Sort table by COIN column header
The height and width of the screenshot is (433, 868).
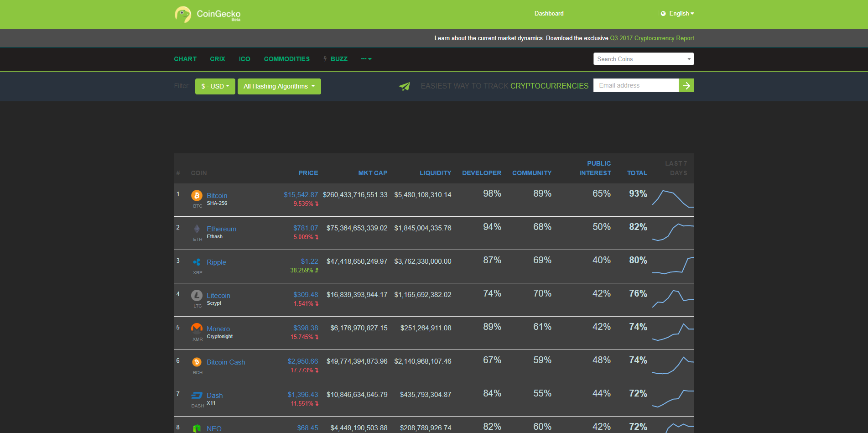click(x=199, y=173)
